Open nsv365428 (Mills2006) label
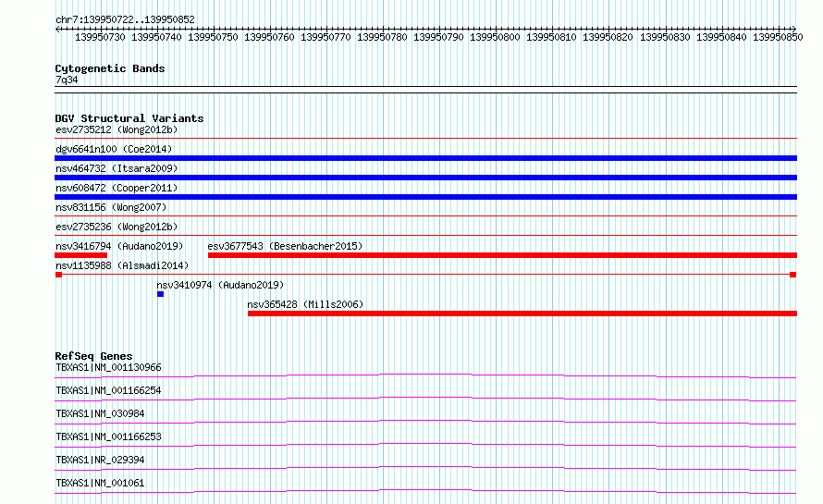The width and height of the screenshot is (823, 504). pos(305,304)
